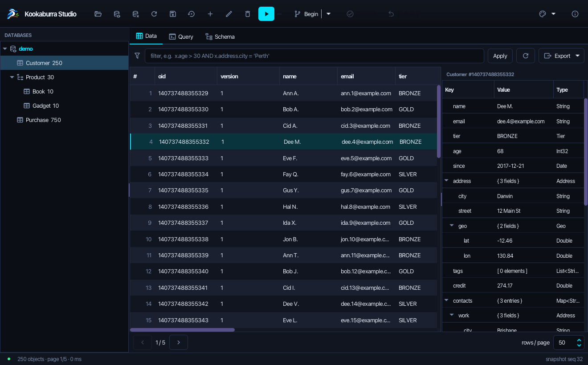
Task: Select the row for Gus Y.
Action: coord(283,190)
